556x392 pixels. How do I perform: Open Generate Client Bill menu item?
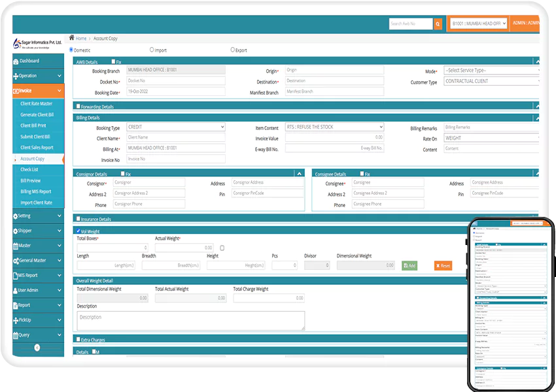[x=37, y=115]
